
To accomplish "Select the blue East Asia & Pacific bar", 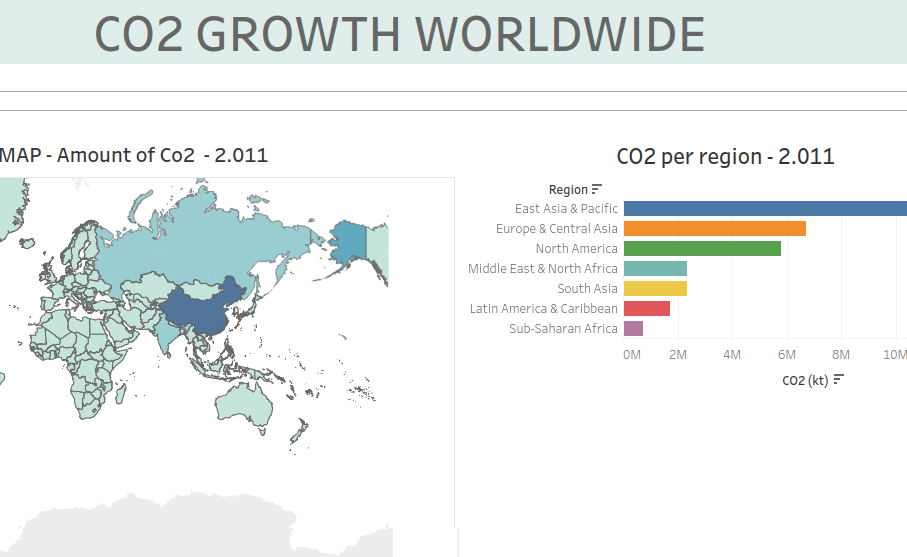I will click(x=765, y=209).
